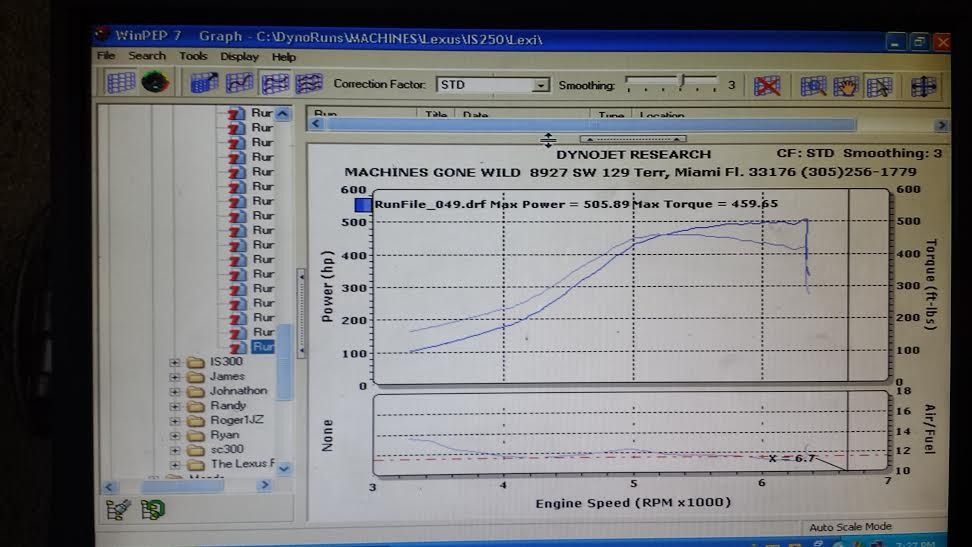
Task: Select the Johnathon folder name
Action: [x=239, y=391]
